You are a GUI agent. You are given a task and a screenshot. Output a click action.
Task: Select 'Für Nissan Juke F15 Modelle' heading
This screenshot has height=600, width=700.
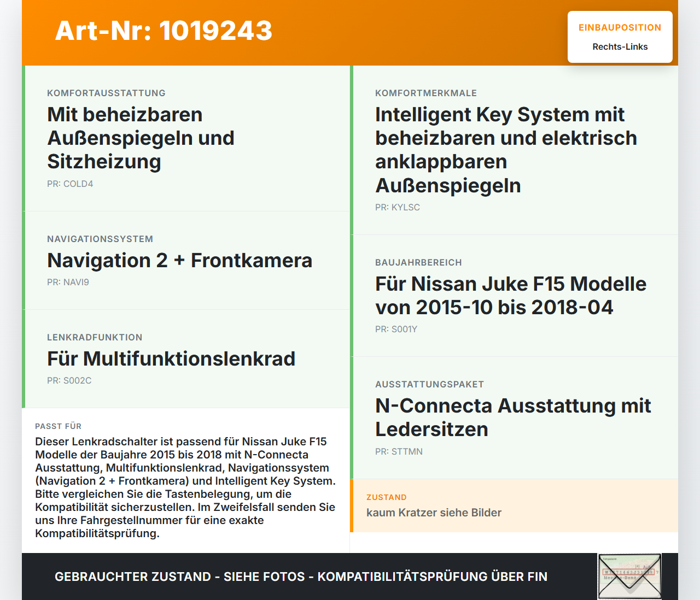point(511,296)
